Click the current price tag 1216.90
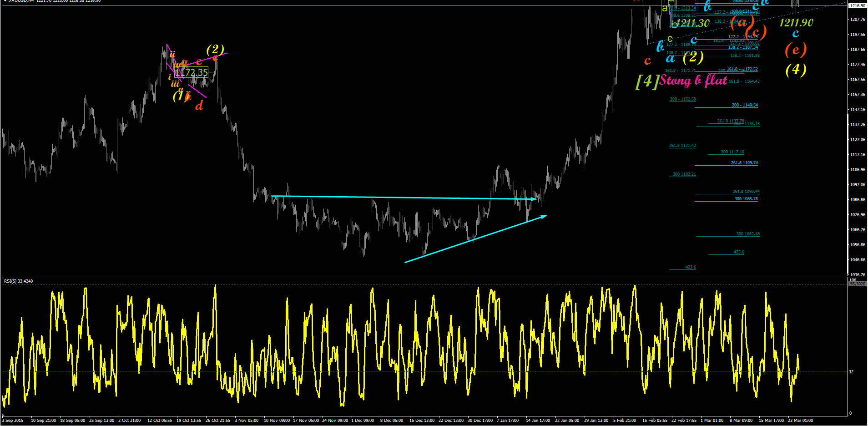 click(858, 5)
